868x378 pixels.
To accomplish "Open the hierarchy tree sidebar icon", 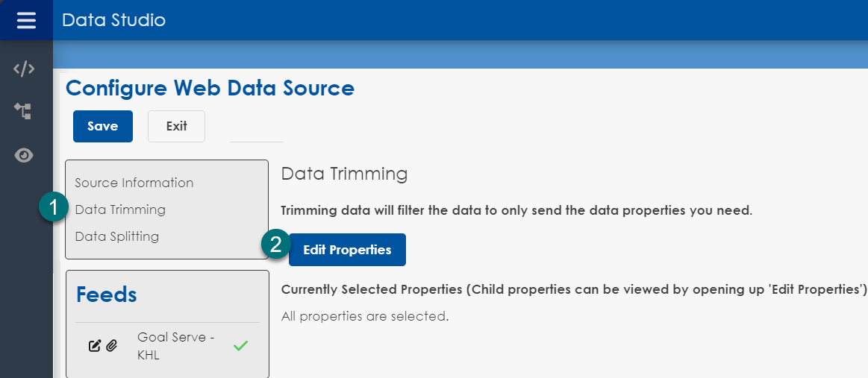I will (x=23, y=112).
